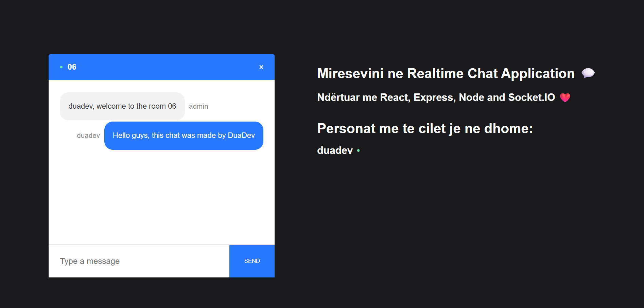Click the 'admin' sender label
The width and height of the screenshot is (644, 308).
tap(198, 106)
